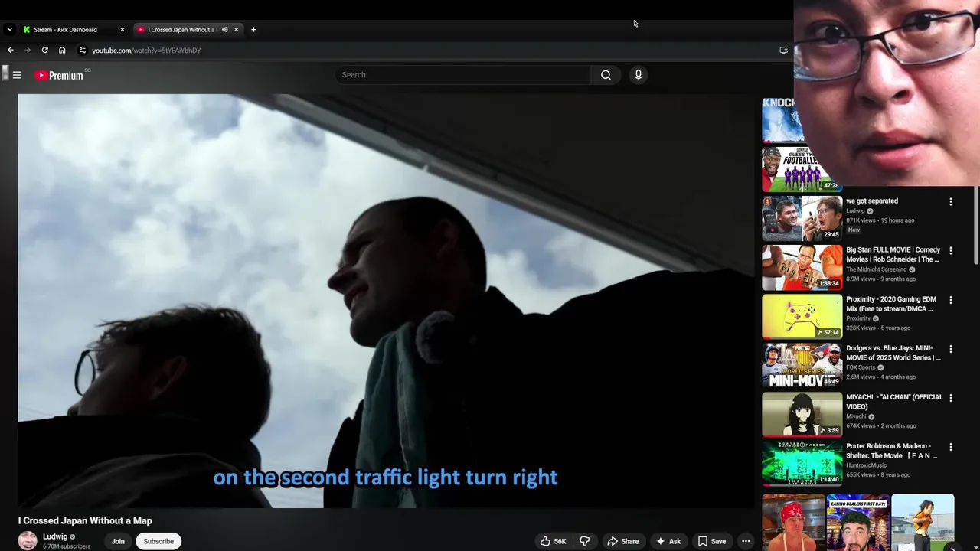
Task: Click the browser cast media icon
Action: tap(783, 51)
